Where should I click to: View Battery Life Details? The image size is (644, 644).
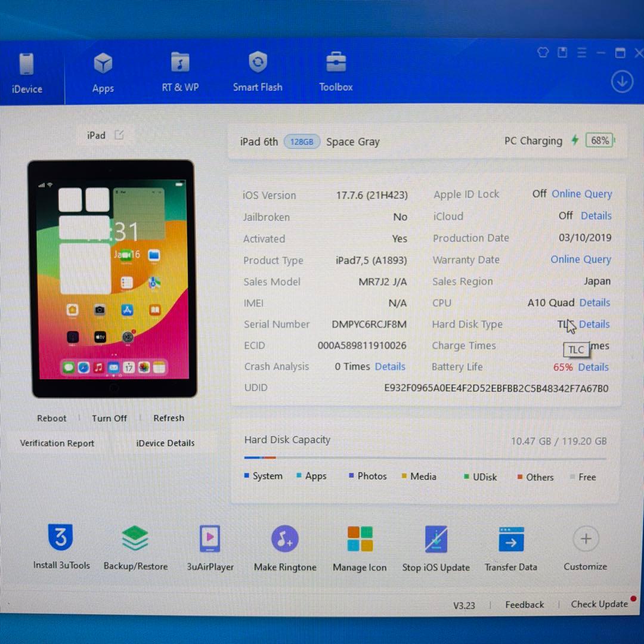593,367
